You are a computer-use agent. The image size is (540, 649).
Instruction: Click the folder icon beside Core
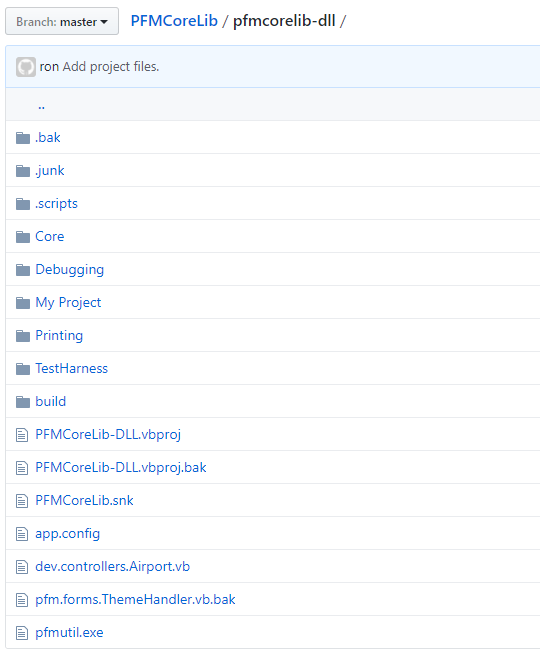pyautogui.click(x=23, y=237)
